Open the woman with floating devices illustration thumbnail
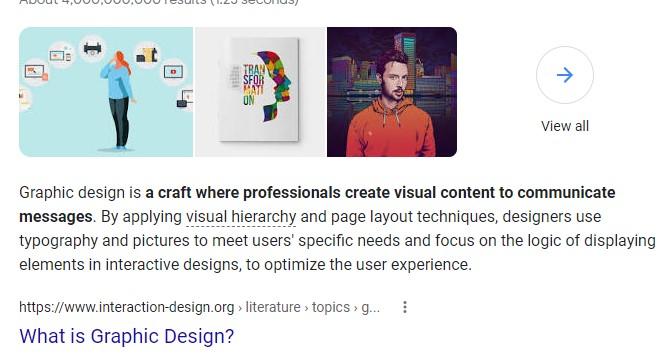This screenshot has width=663, height=362. 106,92
